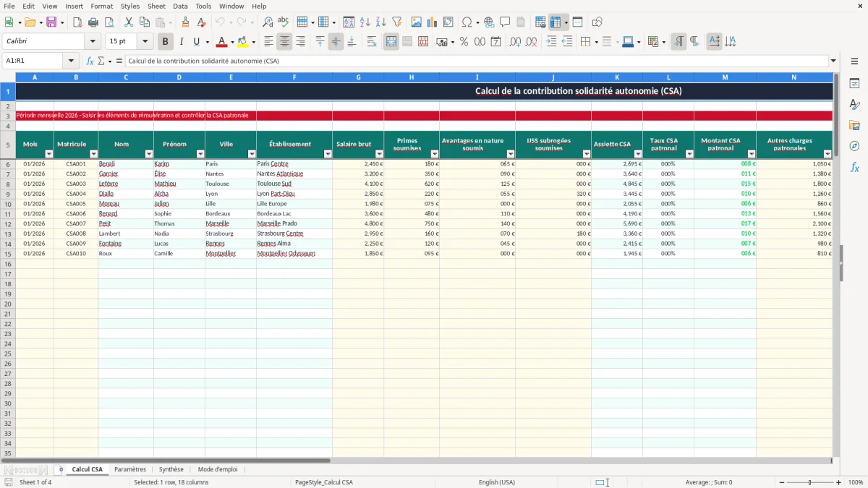Expand the formula bar arrow
The height and width of the screenshot is (488, 868).
click(833, 61)
